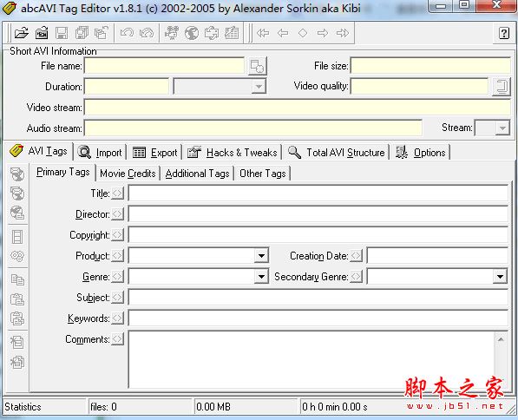
Task: Jump to the first file with double left arrow
Action: pos(263,33)
